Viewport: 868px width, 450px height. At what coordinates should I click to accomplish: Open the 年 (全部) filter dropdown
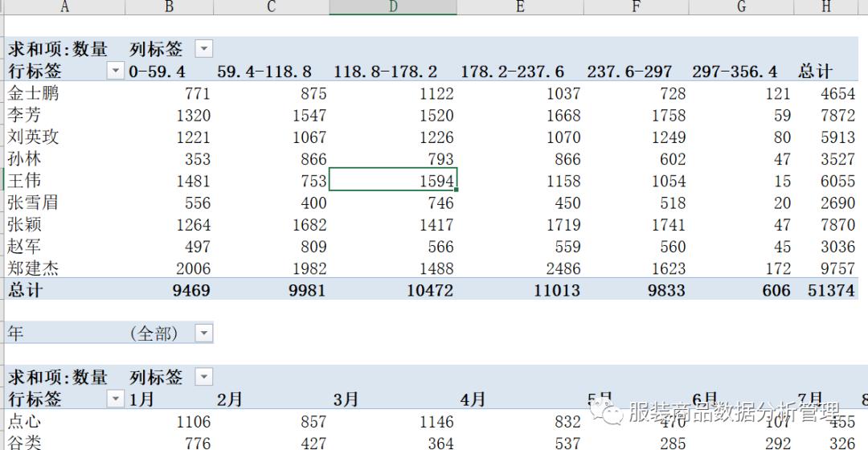[x=203, y=333]
